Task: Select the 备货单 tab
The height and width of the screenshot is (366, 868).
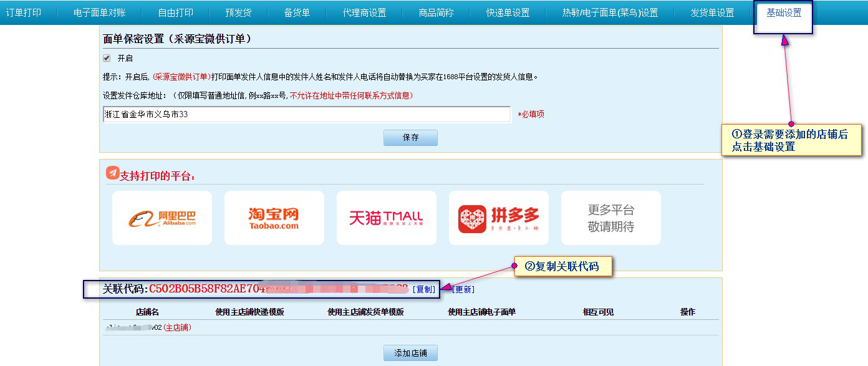Action: pos(297,12)
